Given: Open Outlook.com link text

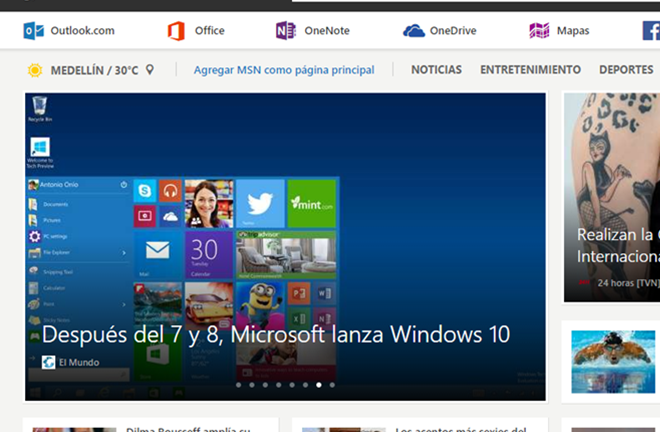Looking at the screenshot, I should tap(82, 31).
